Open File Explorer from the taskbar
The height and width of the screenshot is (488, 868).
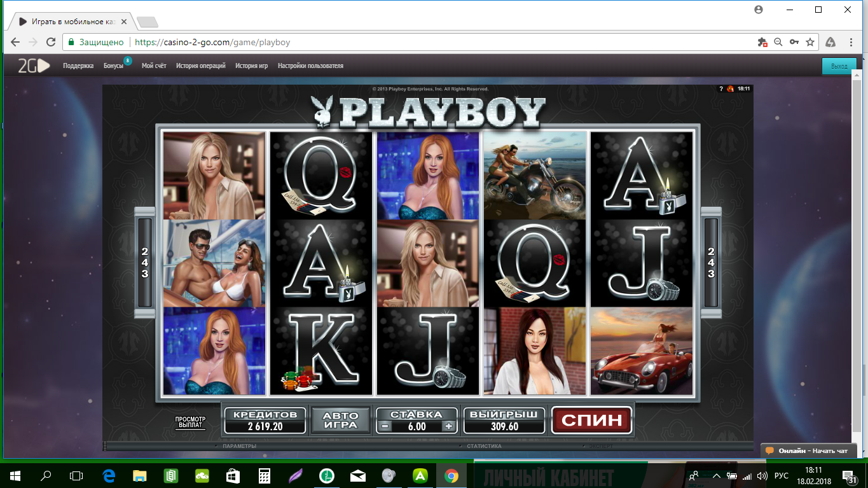pos(140,475)
